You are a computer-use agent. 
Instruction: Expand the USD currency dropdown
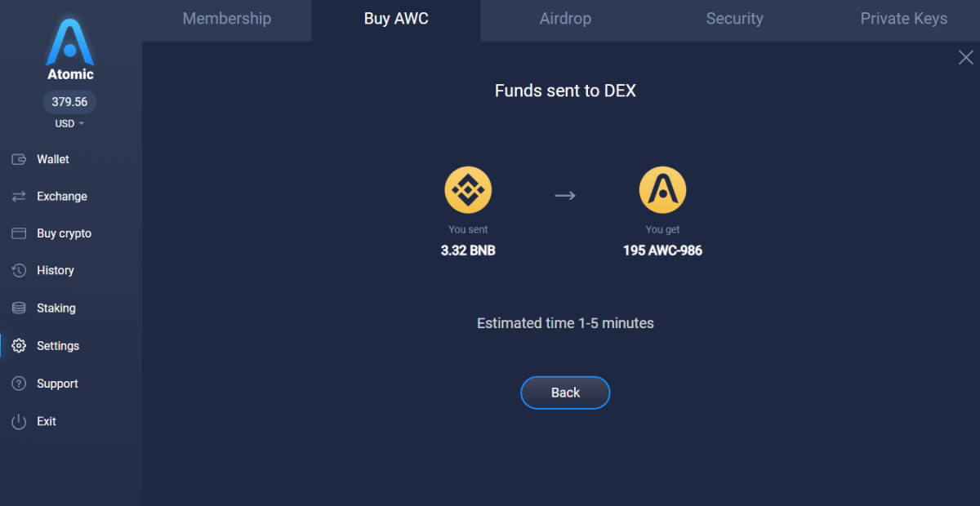70,124
